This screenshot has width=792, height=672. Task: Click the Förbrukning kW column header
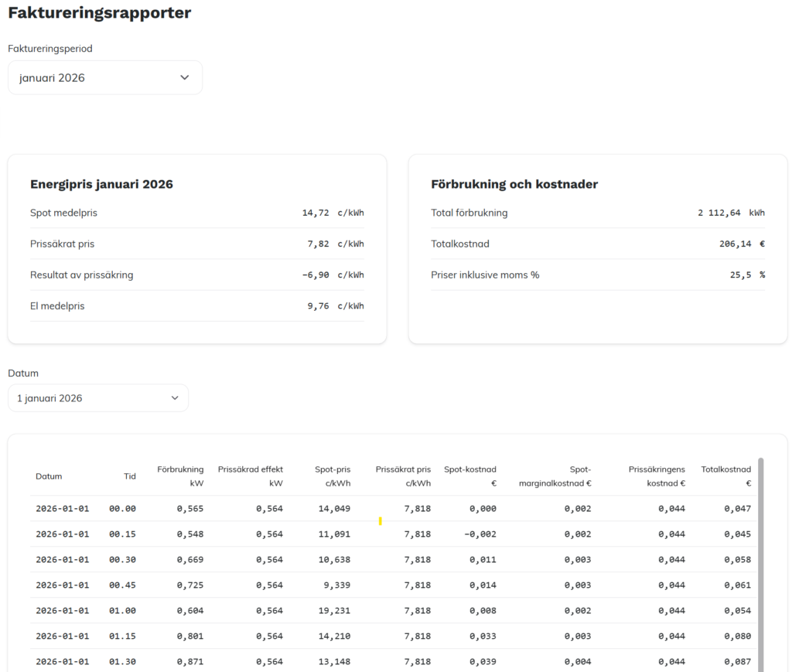(180, 476)
